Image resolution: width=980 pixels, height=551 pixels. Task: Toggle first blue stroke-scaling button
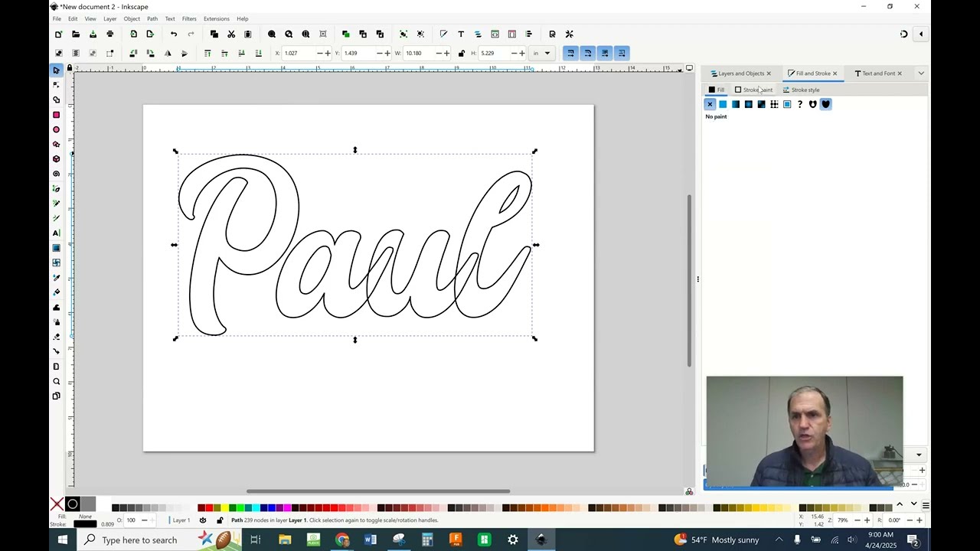click(570, 53)
